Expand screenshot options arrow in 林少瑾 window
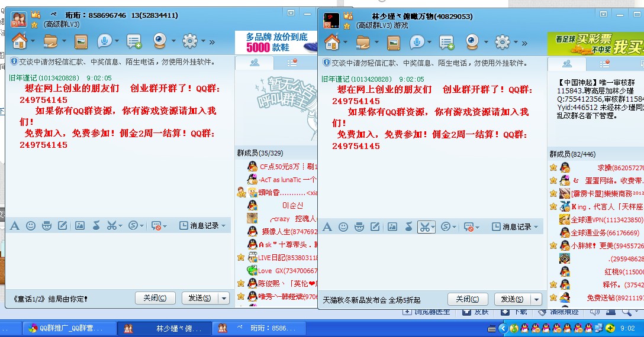Image resolution: width=644 pixels, height=337 pixels. [433, 227]
